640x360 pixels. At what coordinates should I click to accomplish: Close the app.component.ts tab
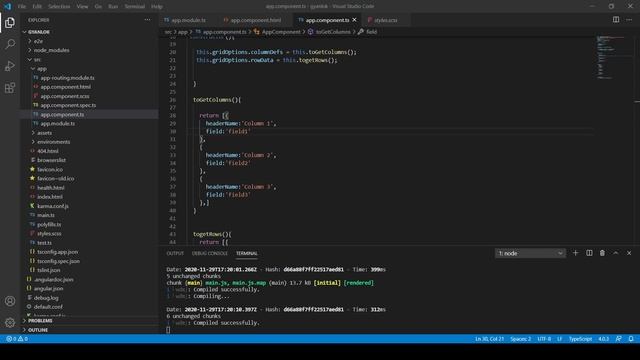click(354, 20)
